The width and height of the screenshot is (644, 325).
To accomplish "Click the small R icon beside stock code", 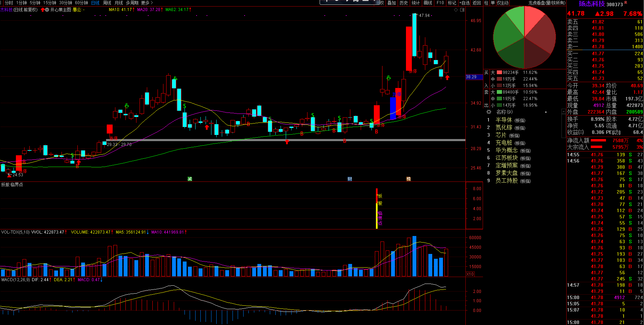I will pos(626,3).
